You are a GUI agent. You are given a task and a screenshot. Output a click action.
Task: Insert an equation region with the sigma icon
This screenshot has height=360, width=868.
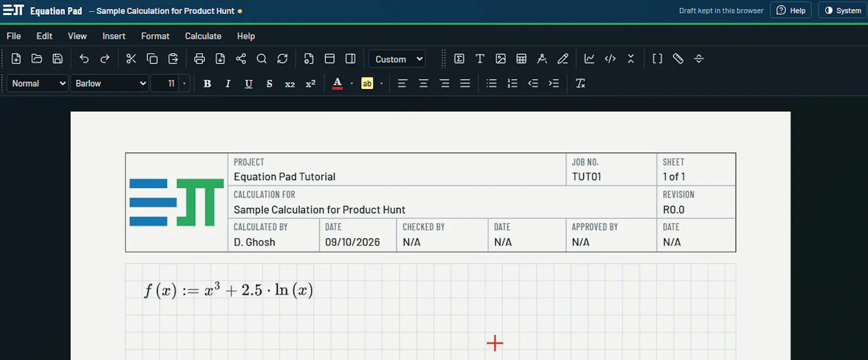459,59
